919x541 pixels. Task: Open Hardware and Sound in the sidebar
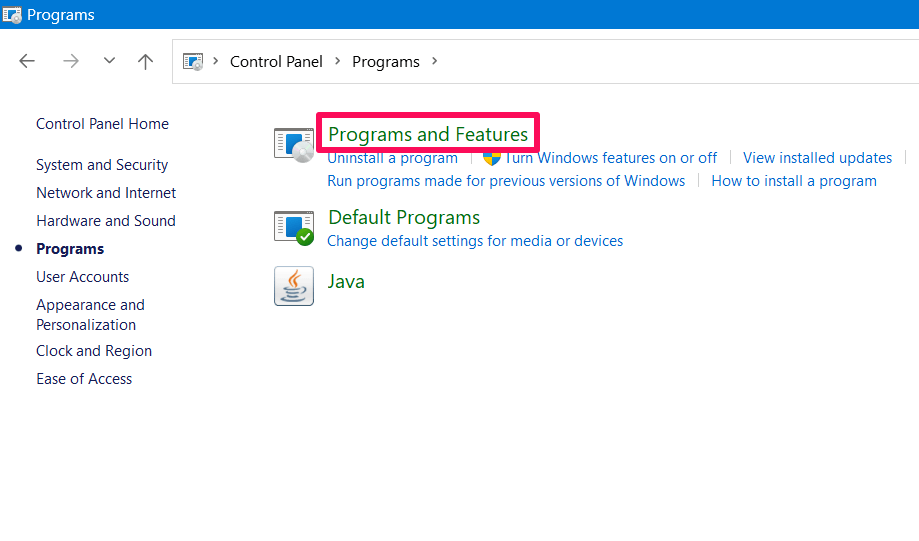[106, 221]
